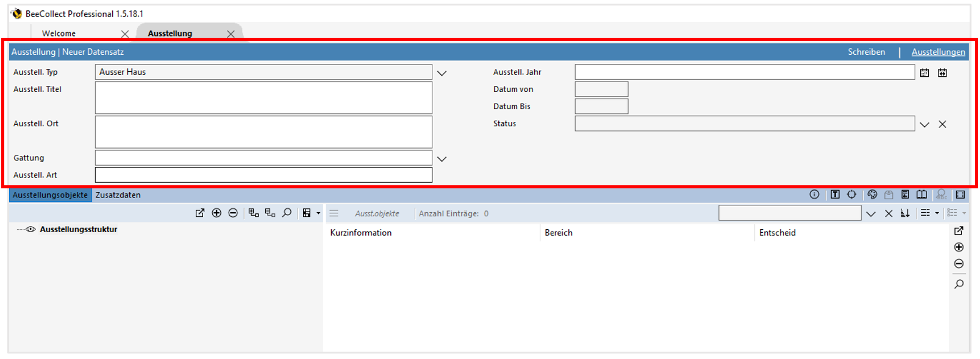Switch to the Zusatzdaten tab

118,195
